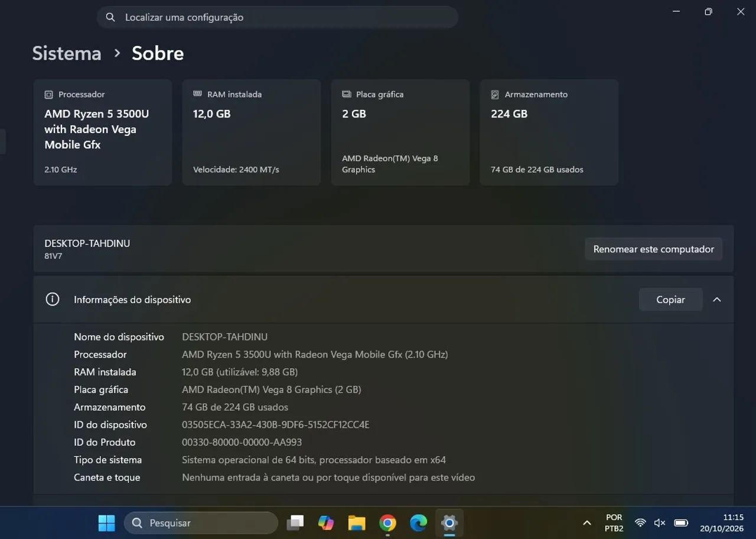Click the Processador chip icon
The height and width of the screenshot is (539, 756).
click(x=48, y=95)
